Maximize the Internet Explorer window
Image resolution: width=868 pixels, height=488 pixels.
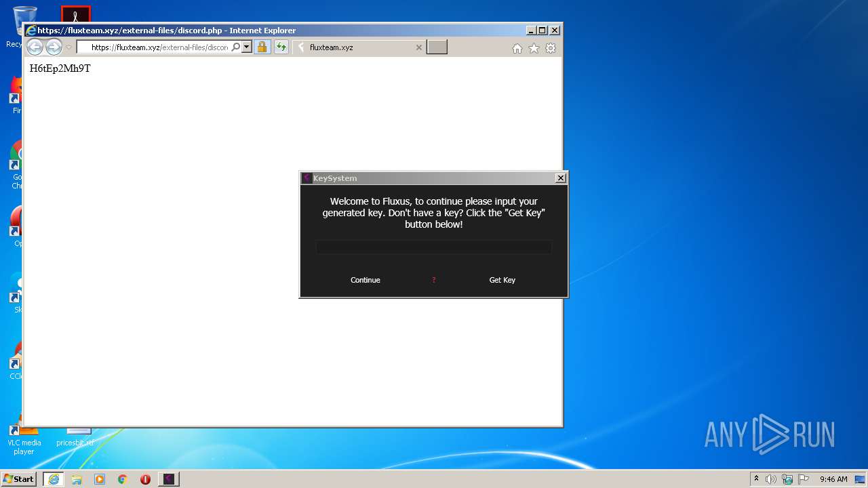point(542,30)
